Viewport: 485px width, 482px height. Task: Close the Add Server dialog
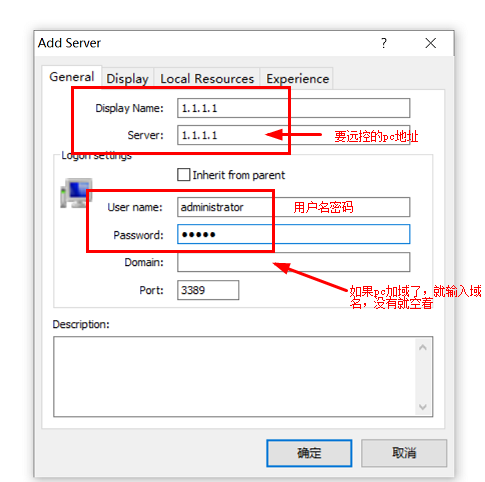coord(431,43)
